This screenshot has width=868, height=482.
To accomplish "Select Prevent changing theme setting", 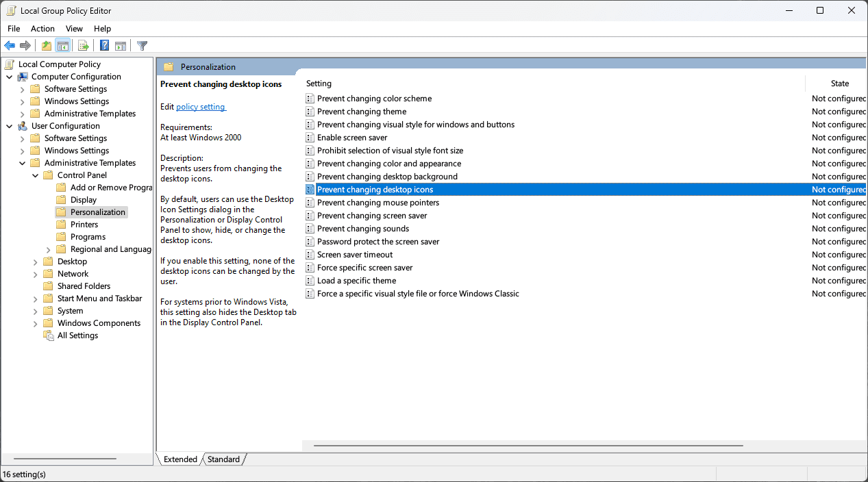I will click(x=362, y=112).
